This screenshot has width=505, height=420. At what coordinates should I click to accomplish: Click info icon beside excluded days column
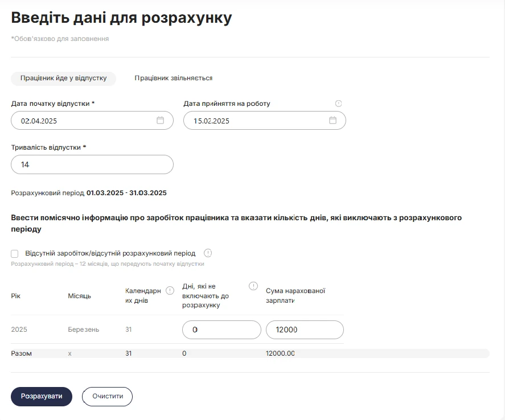pyautogui.click(x=253, y=286)
